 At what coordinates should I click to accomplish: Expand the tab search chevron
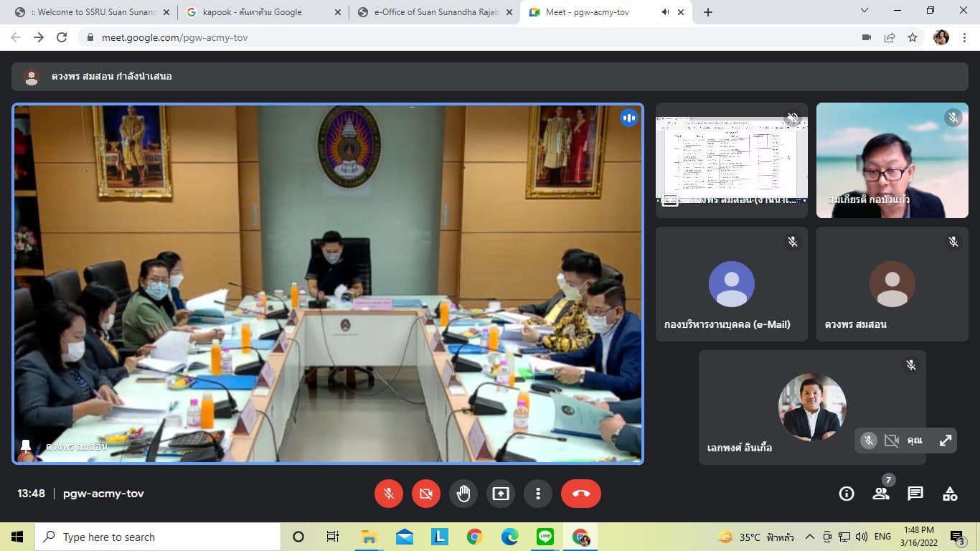[x=864, y=11]
